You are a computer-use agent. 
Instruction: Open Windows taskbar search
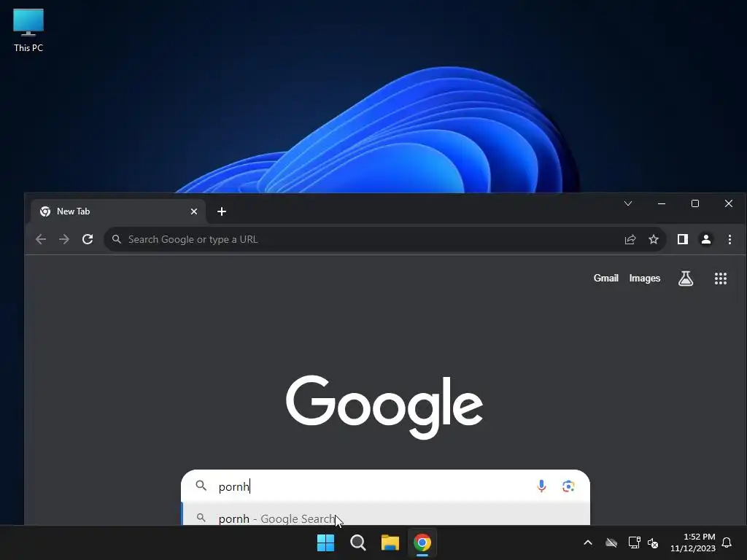tap(357, 542)
